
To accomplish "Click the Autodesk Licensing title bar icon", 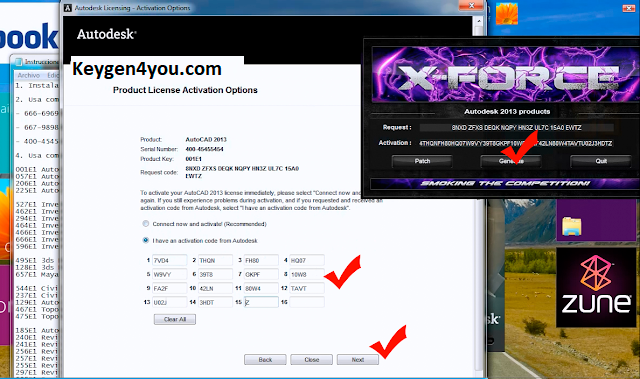I will [68, 8].
